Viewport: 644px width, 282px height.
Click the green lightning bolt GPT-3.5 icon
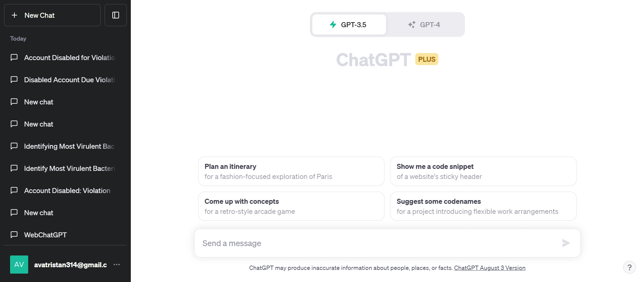click(333, 25)
